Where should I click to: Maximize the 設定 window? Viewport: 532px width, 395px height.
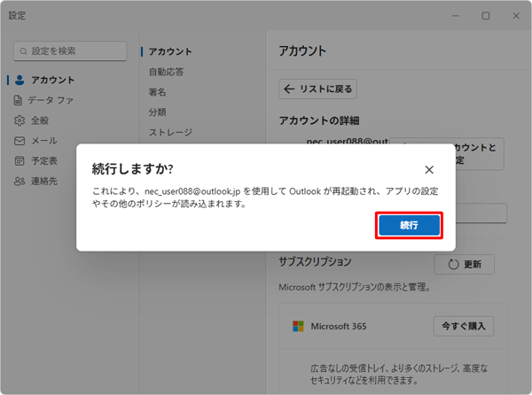click(486, 16)
